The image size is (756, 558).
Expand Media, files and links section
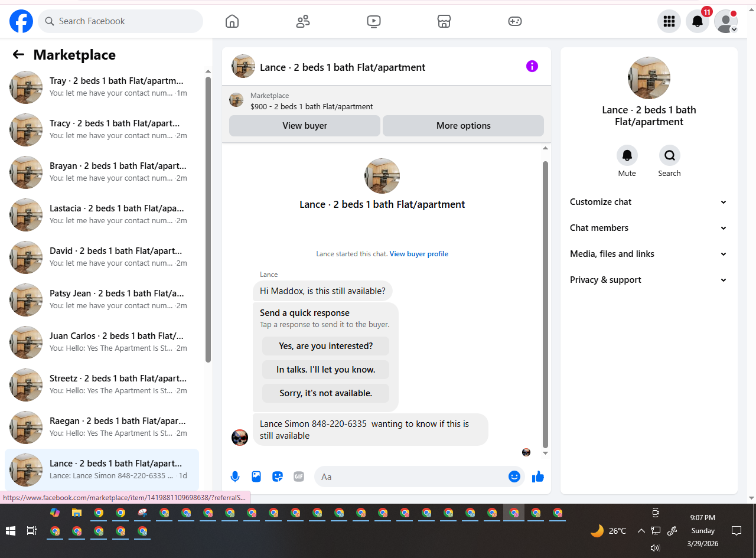point(649,254)
